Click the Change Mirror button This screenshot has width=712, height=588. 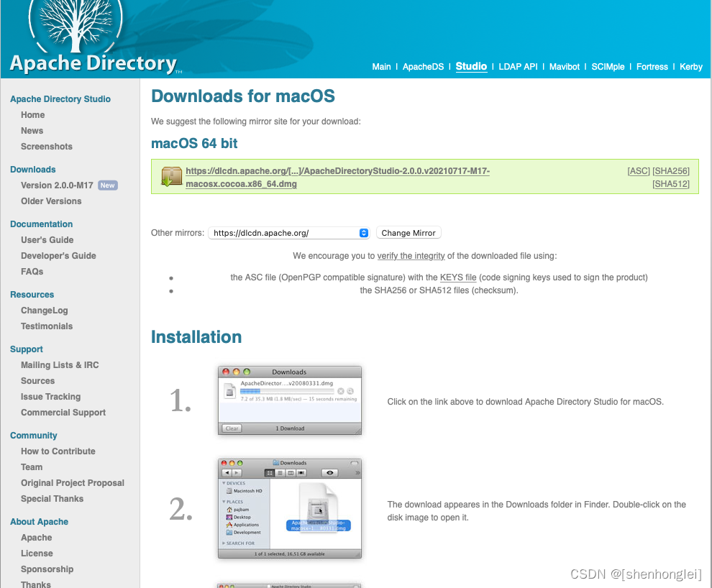tap(409, 233)
